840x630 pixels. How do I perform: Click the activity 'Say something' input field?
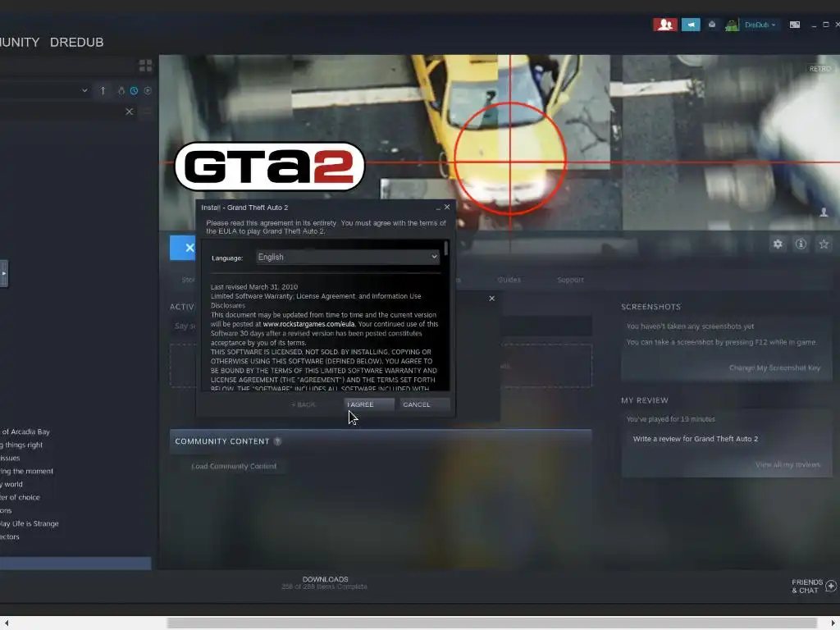[x=381, y=326]
